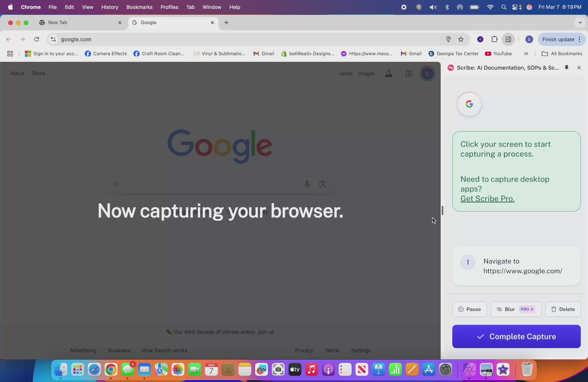Image resolution: width=588 pixels, height=382 pixels.
Task: Open the YouTube bookmark
Action: [499, 54]
